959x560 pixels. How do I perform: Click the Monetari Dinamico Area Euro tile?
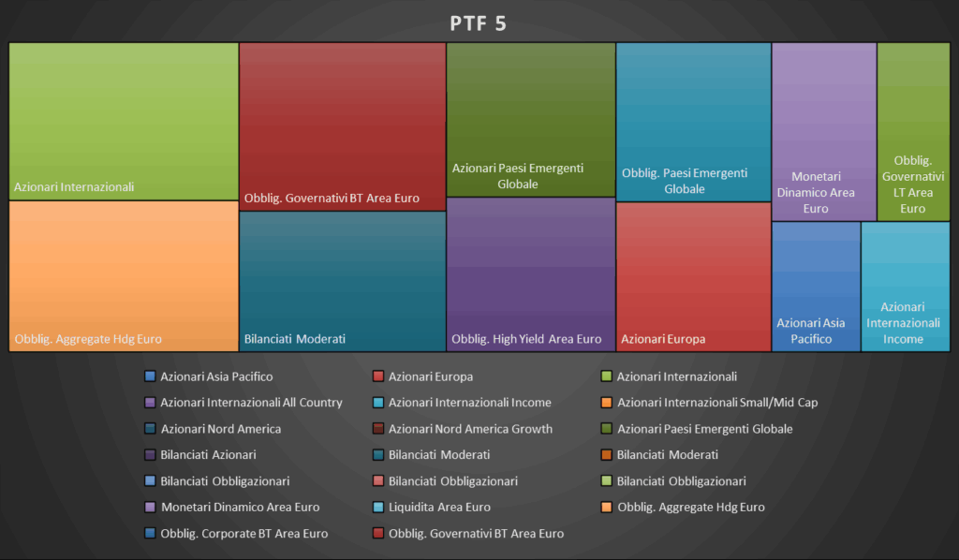[823, 131]
